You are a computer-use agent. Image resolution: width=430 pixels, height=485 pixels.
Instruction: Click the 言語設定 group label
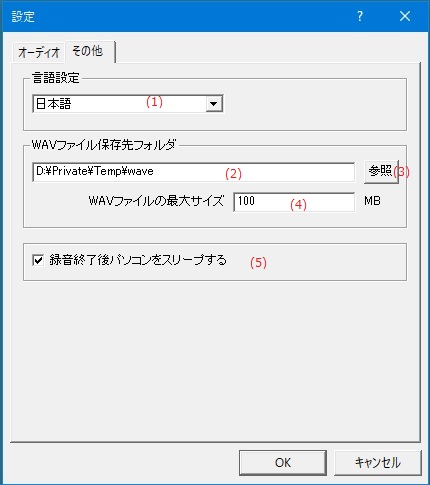click(56, 78)
